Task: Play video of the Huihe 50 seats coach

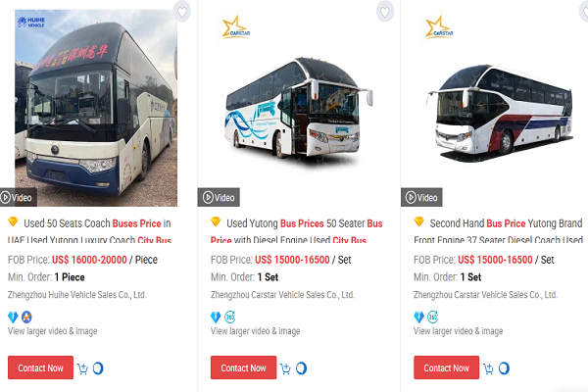Action: [18, 197]
